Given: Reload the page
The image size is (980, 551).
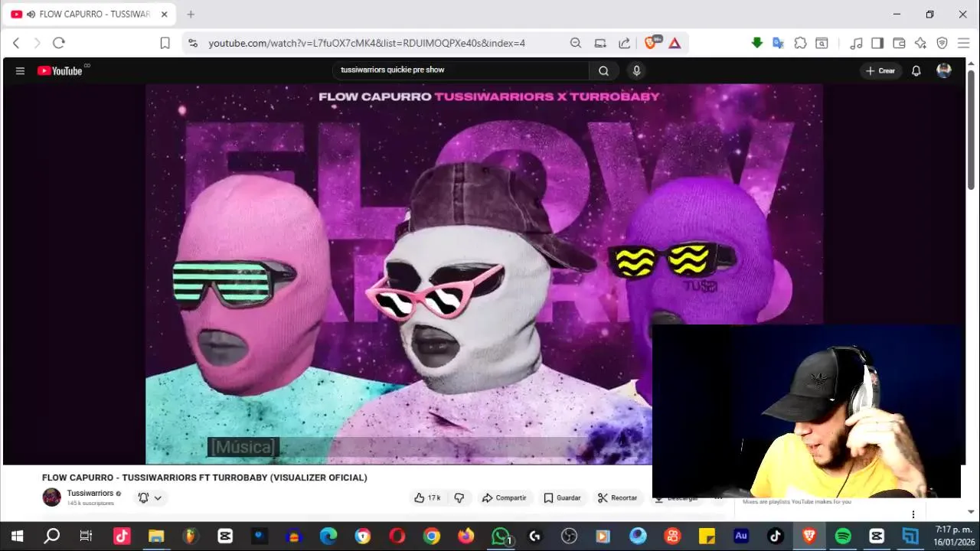Looking at the screenshot, I should (x=59, y=43).
